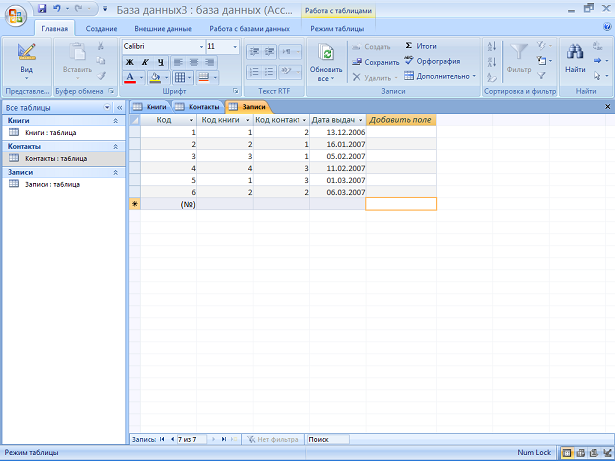
Task: Run Орфография spell check
Action: [x=432, y=61]
